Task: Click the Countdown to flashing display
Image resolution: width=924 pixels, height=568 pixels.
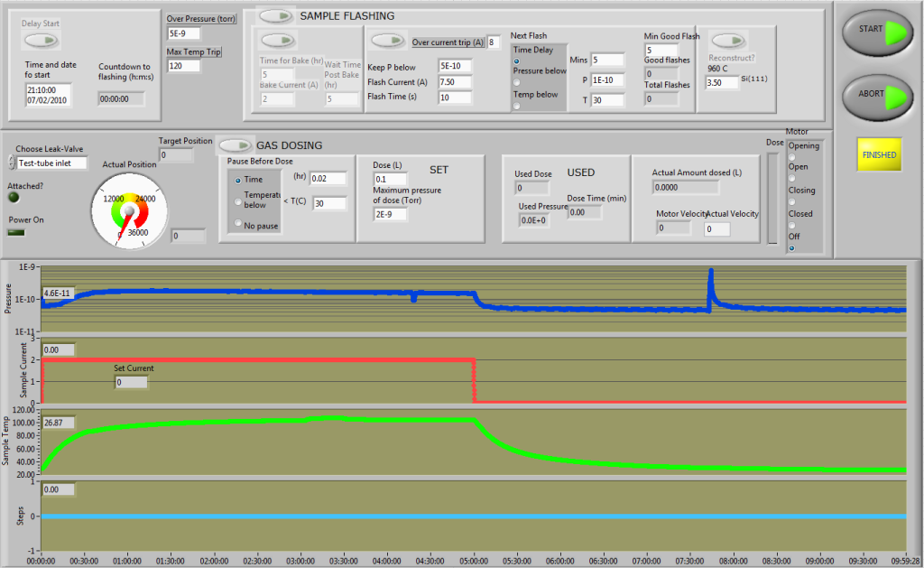Action: [121, 99]
